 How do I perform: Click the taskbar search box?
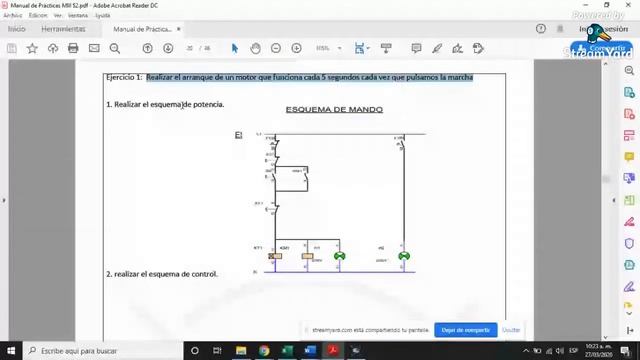(103, 351)
